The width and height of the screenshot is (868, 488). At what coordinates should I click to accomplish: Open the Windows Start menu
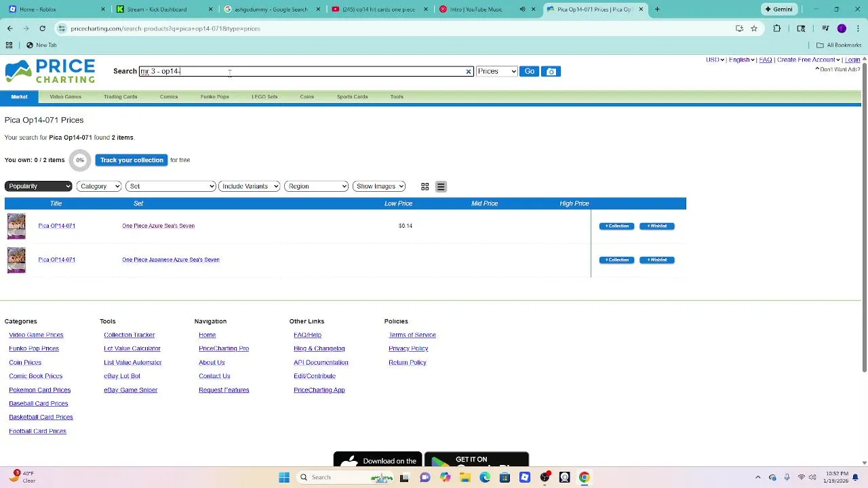pos(284,477)
